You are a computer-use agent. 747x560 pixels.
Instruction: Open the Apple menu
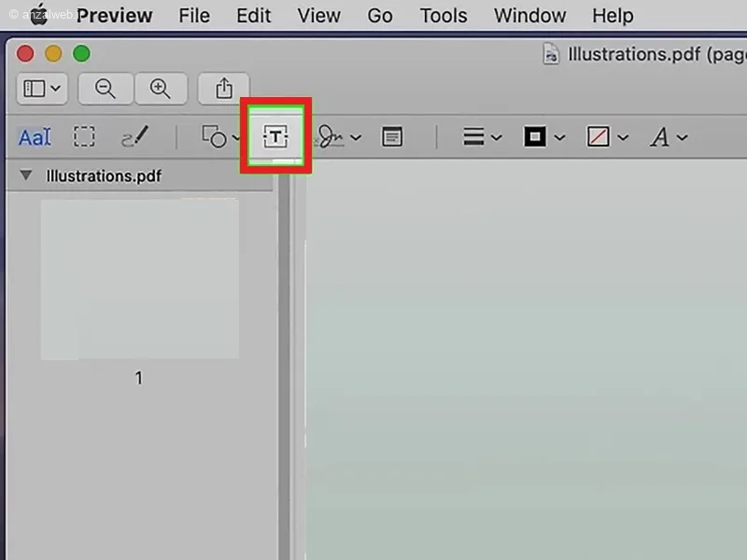click(39, 14)
